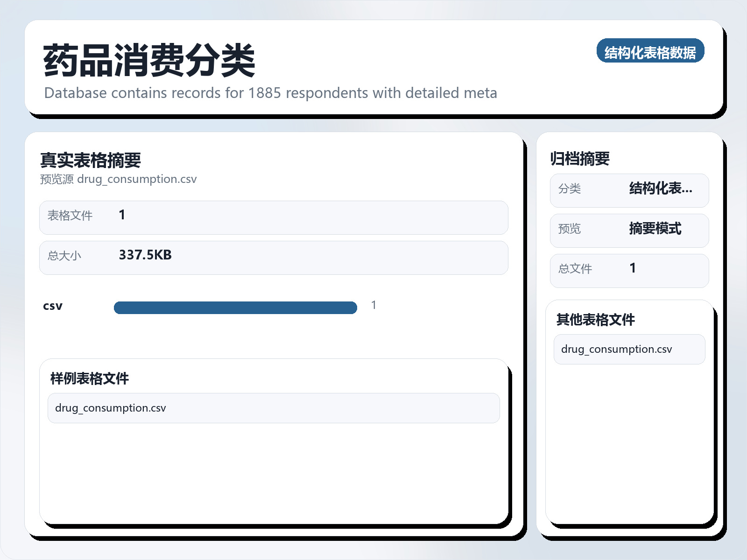Click the csv distribution bar
747x560 pixels.
point(235,308)
